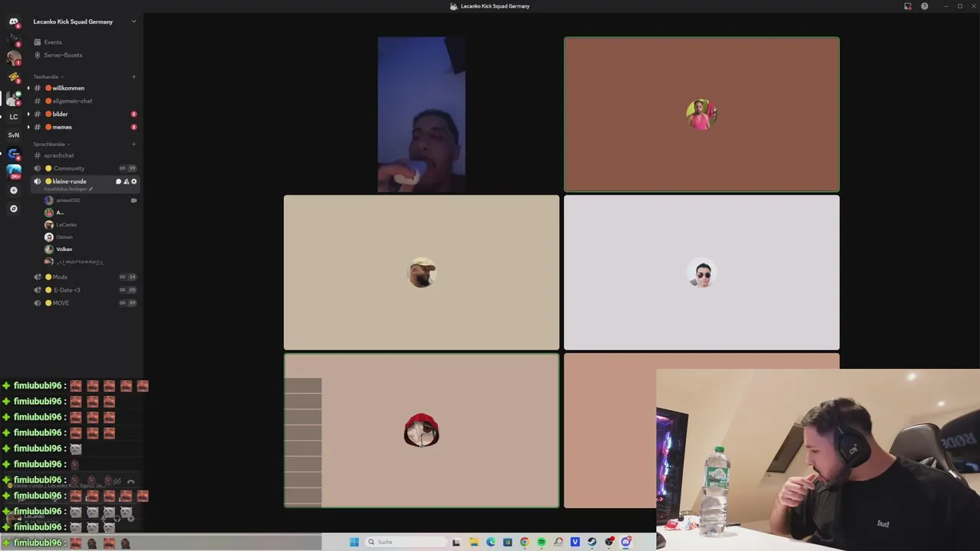Screen dimensions: 980x551
Task: Select user LeCanko in voice channel list
Action: 90,225
